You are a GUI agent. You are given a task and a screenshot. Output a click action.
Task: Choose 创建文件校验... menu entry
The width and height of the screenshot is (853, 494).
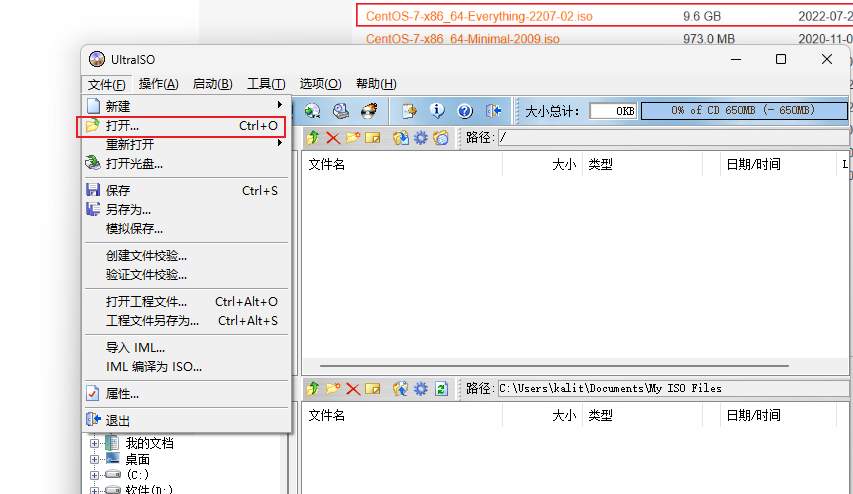pyautogui.click(x=186, y=256)
